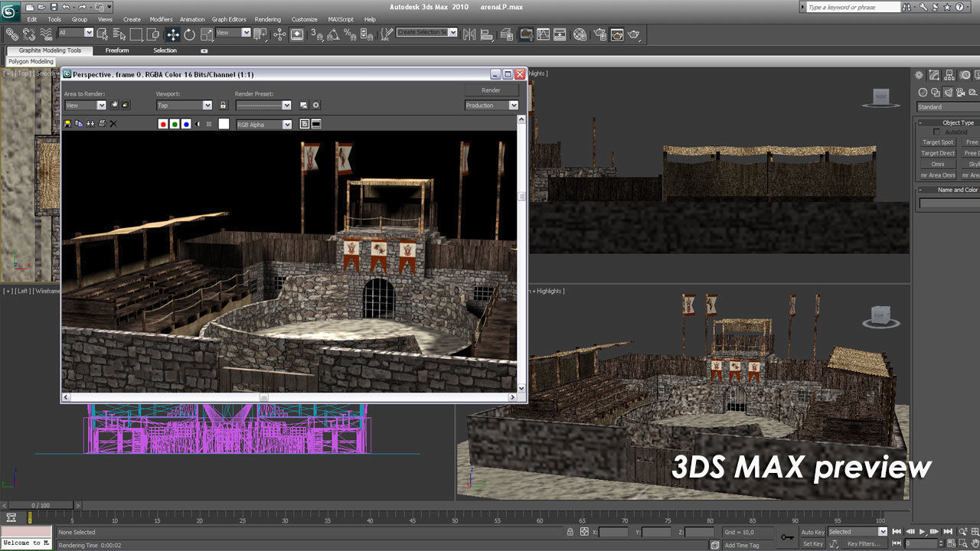Open the Rendering menu

[x=268, y=19]
